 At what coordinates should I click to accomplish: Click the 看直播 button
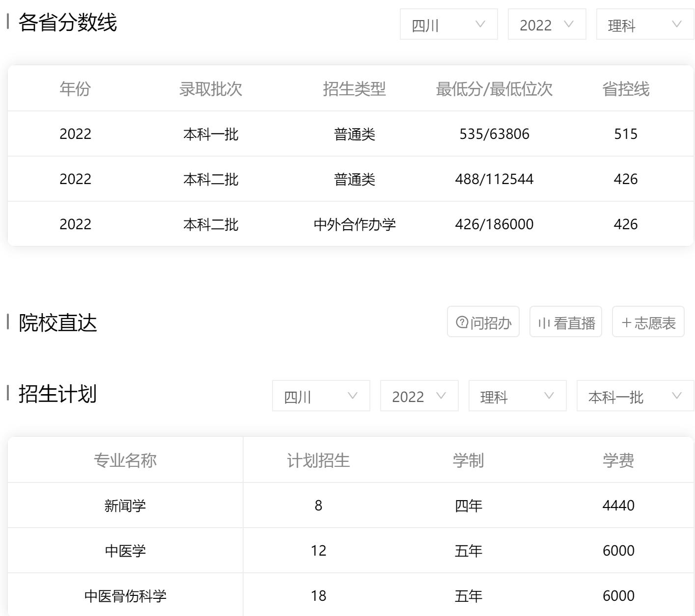565,322
